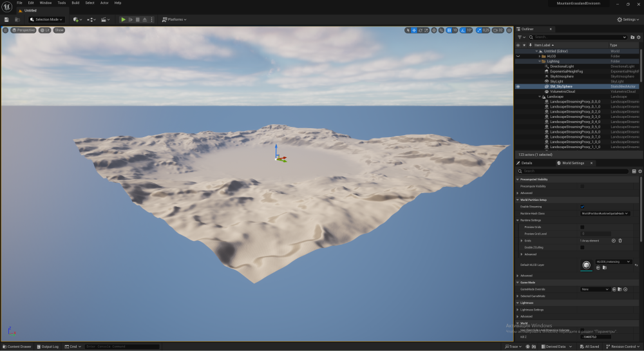Open Selection Mode dropdown
The image size is (644, 351).
pyautogui.click(x=46, y=19)
